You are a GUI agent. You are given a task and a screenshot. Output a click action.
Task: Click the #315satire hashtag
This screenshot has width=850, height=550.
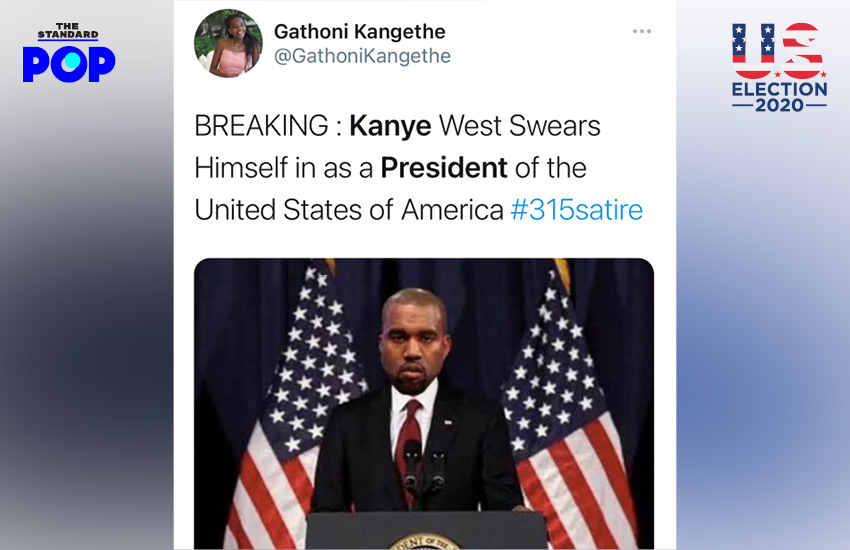576,210
